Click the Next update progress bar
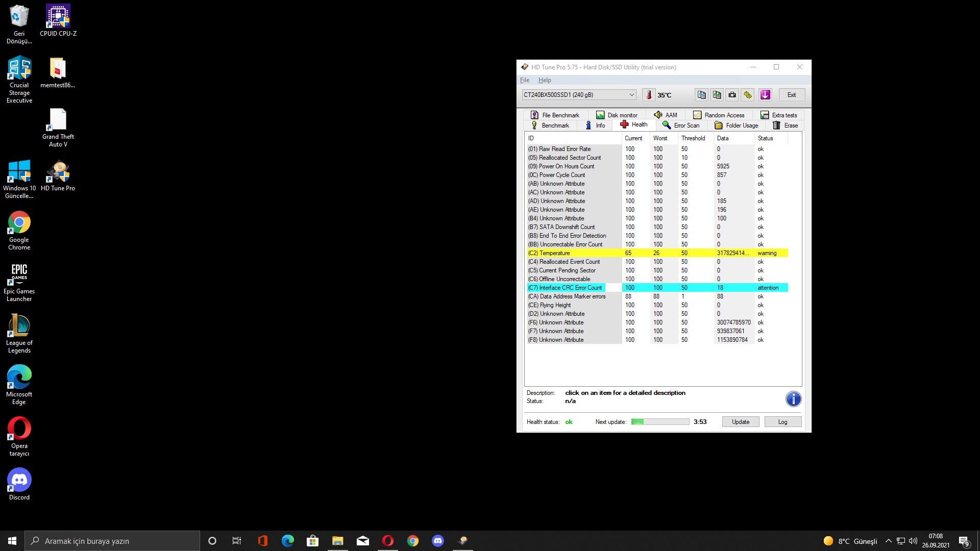This screenshot has width=980, height=551. [x=660, y=422]
